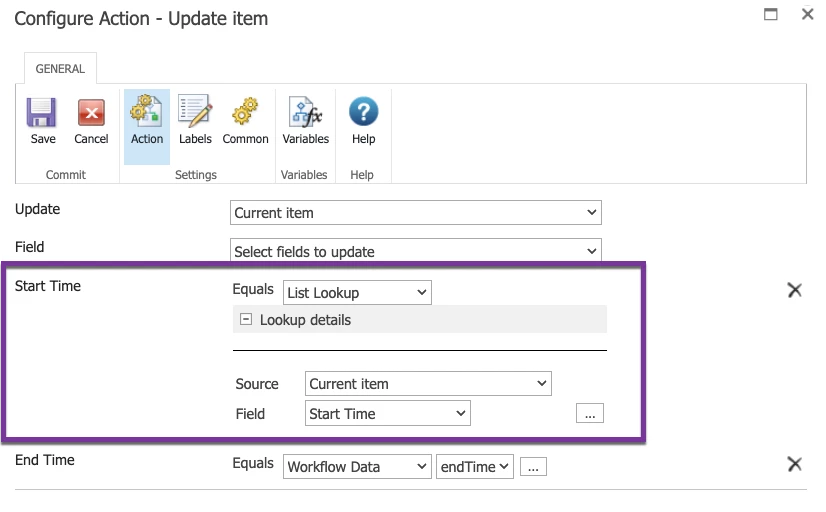826x512 pixels.
Task: Open the End Time Equals Workflow Data dropdown
Action: [357, 467]
